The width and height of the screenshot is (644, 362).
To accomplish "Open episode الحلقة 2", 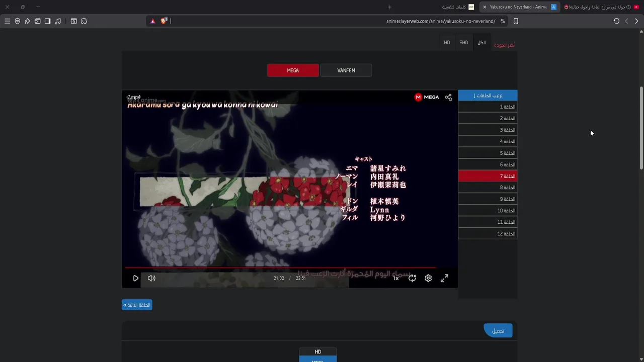I will pos(488,119).
